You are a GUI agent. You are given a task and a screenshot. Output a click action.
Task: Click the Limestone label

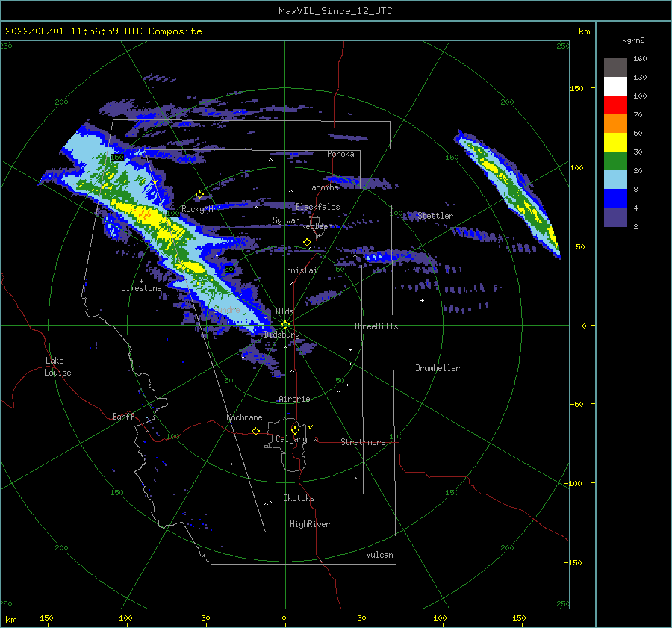point(141,288)
